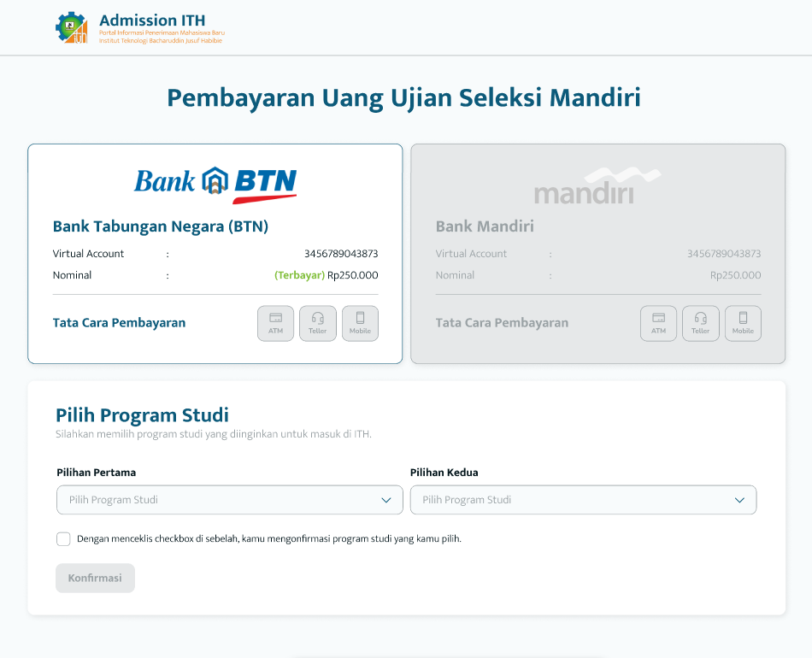Open Mobile payment instructions for Bank BTN
Image resolution: width=812 pixels, height=658 pixels.
361,324
